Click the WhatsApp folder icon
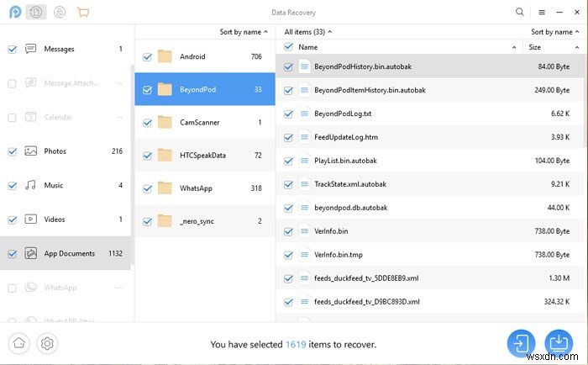588x365 pixels. pyautogui.click(x=165, y=188)
